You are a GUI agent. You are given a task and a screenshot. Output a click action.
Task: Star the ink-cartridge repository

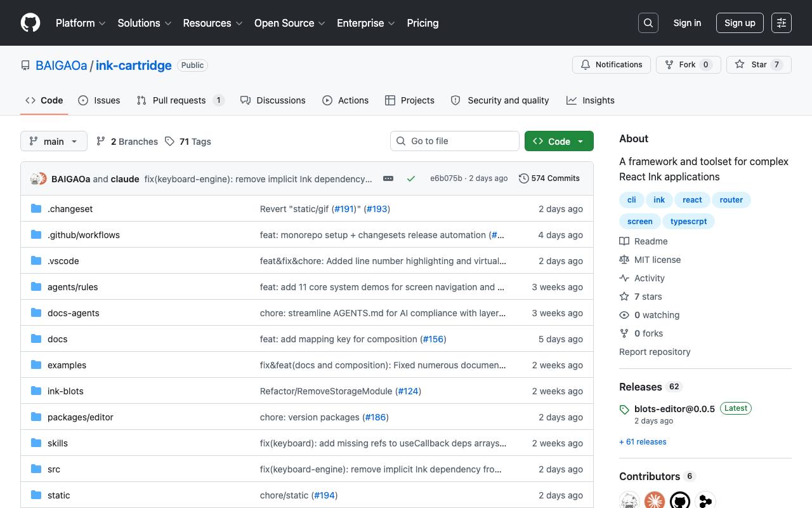pyautogui.click(x=759, y=65)
